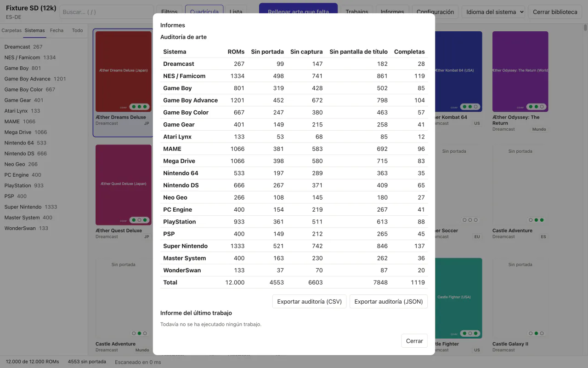Close the Informes dialog with Cerrar

[x=414, y=341]
